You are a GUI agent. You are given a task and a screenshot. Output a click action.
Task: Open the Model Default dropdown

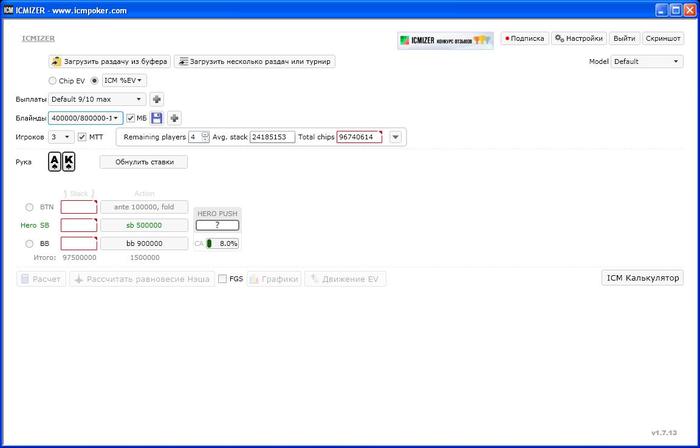pyautogui.click(x=647, y=62)
